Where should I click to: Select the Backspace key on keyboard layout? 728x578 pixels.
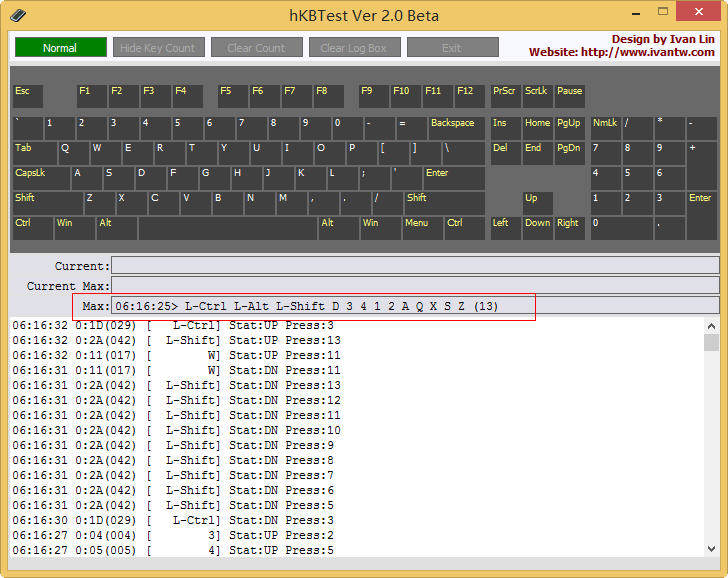pos(456,128)
